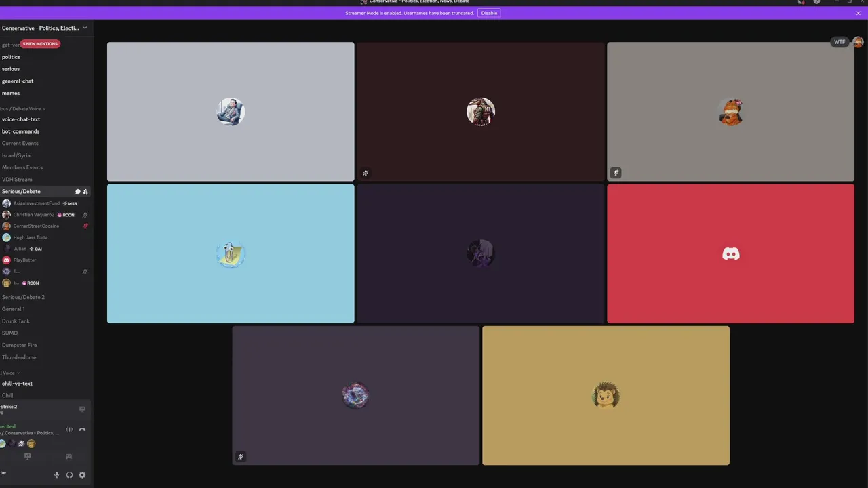868x488 pixels.
Task: Collapse the Debate Voice category
Action: click(22, 108)
